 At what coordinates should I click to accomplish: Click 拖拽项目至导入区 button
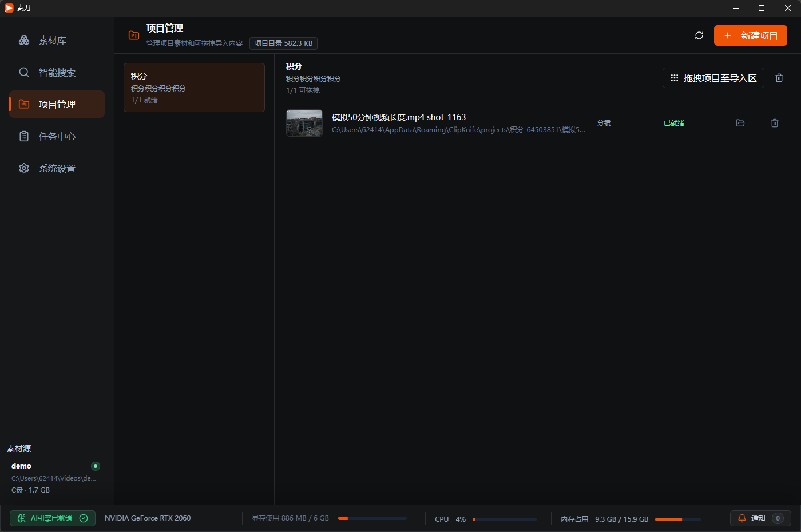click(x=713, y=78)
